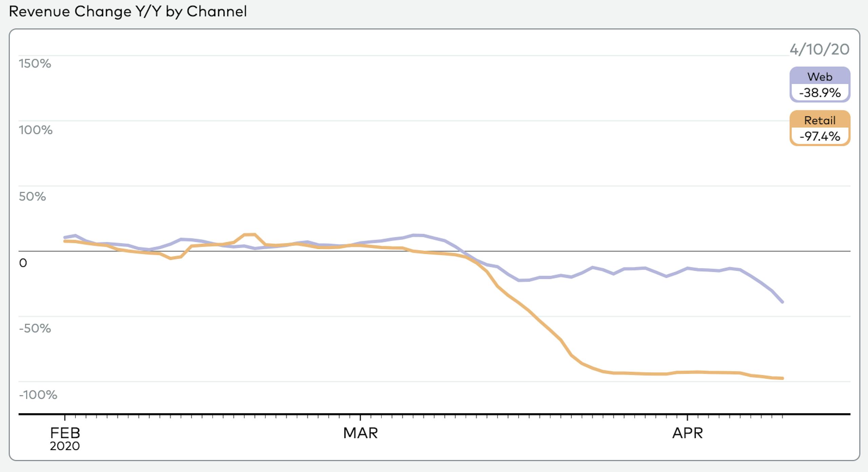
Task: Click the MAR month label
Action: coord(360,433)
